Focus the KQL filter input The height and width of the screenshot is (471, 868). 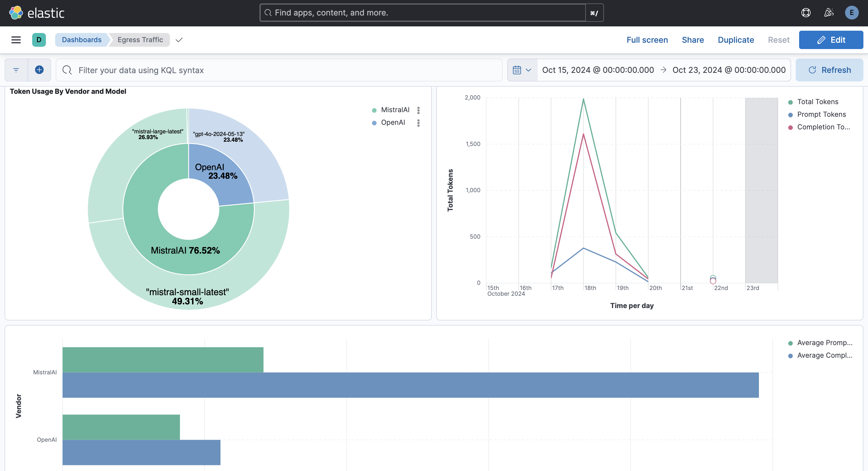[x=279, y=70]
